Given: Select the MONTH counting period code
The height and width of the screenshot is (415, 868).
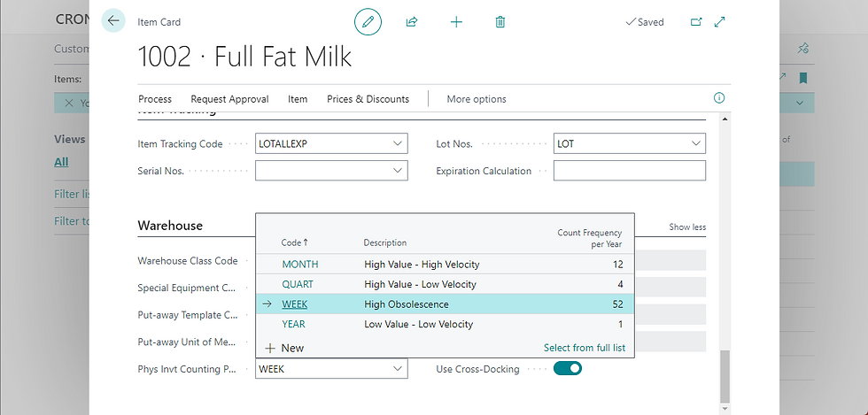Looking at the screenshot, I should click(300, 265).
